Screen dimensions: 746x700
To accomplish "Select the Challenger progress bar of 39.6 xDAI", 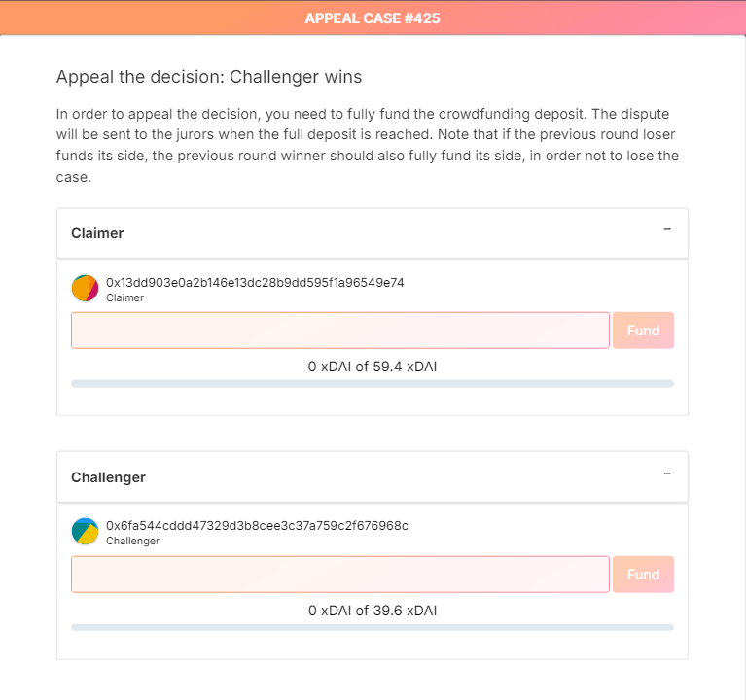I will pos(373,627).
